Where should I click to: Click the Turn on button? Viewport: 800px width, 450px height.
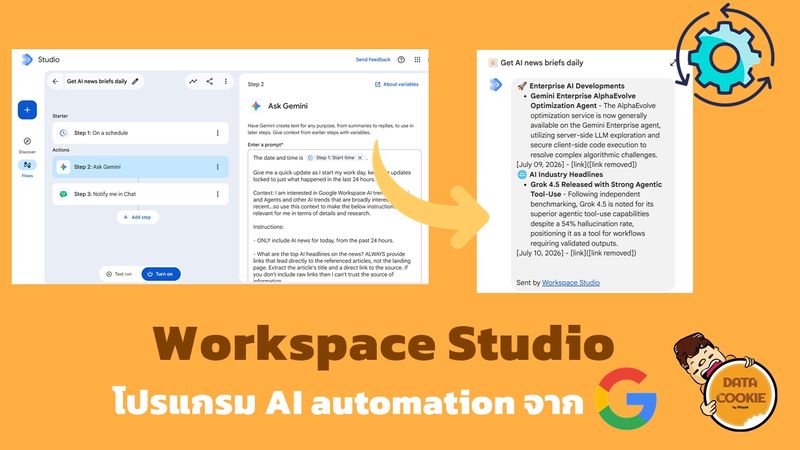pos(161,274)
